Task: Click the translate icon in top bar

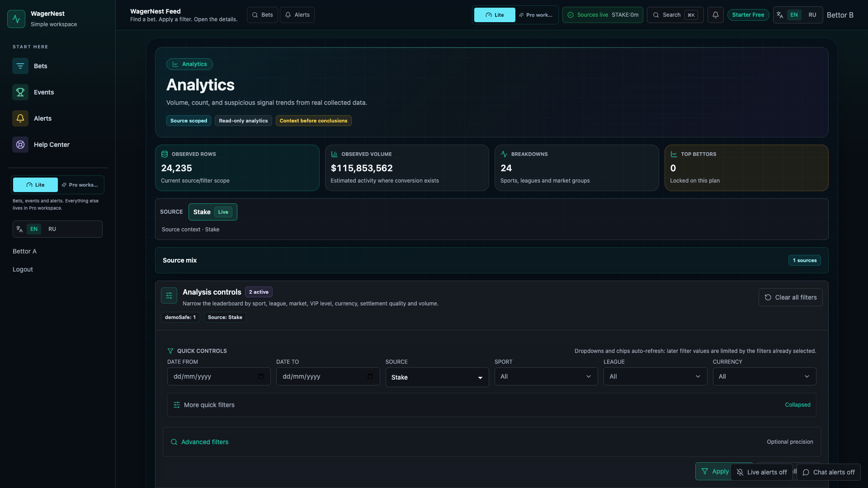Action: click(x=780, y=15)
